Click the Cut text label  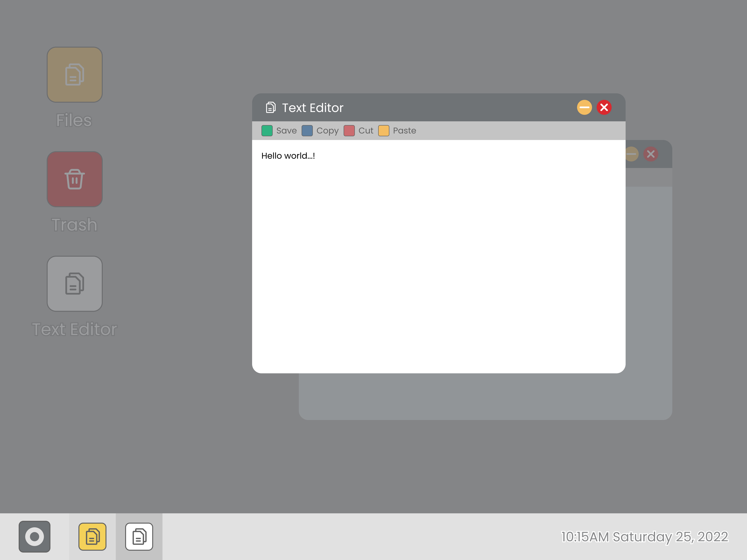click(x=366, y=131)
